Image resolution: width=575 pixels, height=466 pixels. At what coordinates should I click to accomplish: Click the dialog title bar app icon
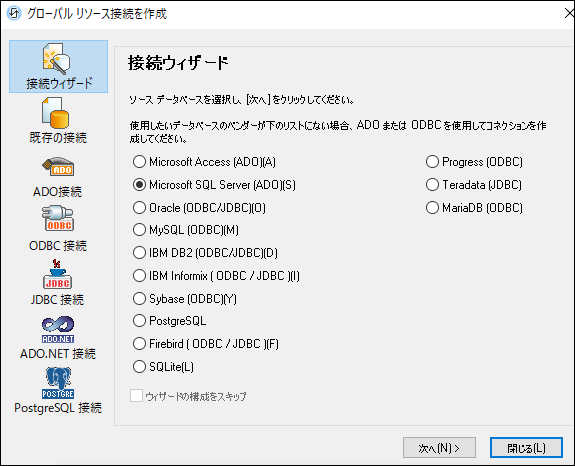[14, 14]
